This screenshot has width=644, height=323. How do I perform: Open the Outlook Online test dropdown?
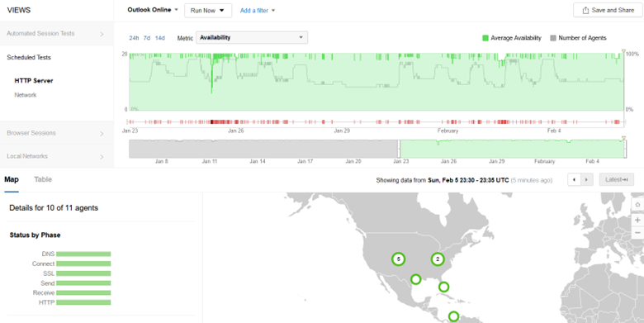pos(153,10)
